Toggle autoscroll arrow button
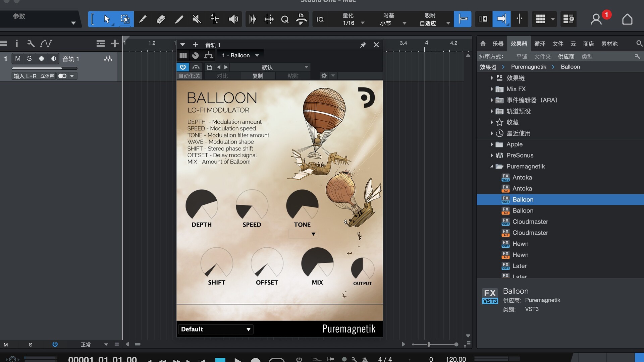 501,19
